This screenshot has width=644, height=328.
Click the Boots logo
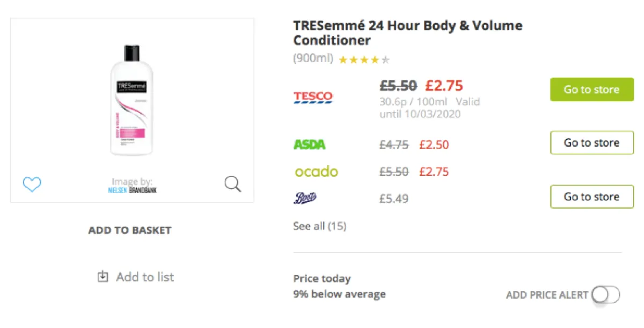pyautogui.click(x=305, y=198)
